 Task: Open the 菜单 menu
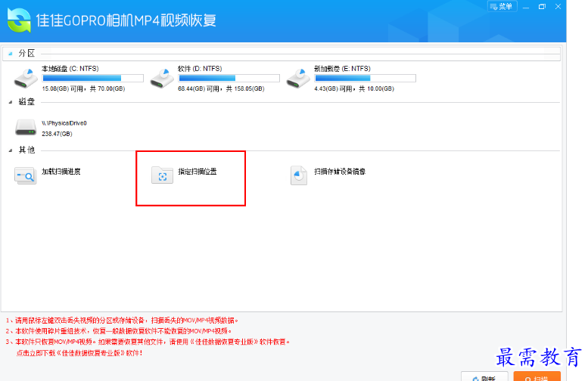(502, 6)
